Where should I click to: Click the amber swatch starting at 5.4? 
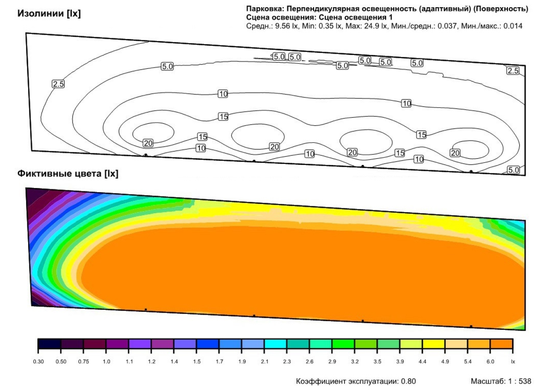[x=479, y=344]
